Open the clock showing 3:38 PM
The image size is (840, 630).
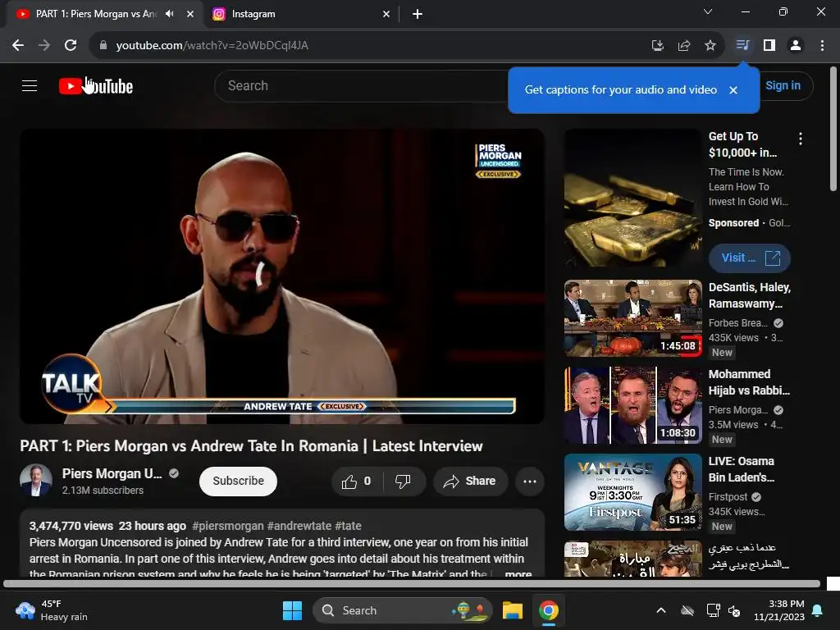point(779,610)
